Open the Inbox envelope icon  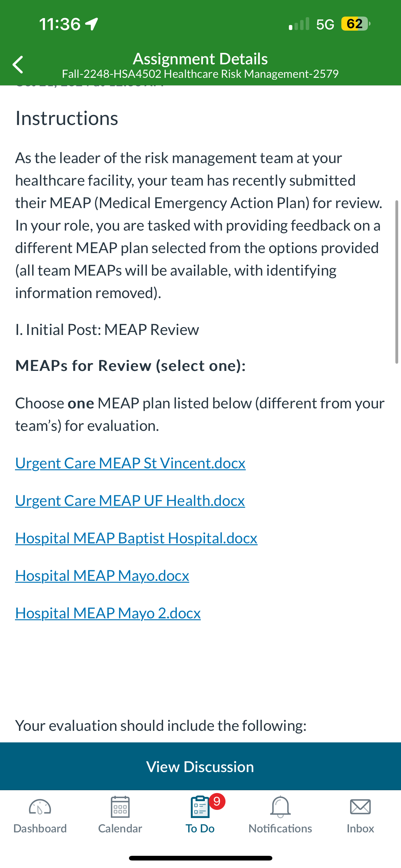(360, 807)
